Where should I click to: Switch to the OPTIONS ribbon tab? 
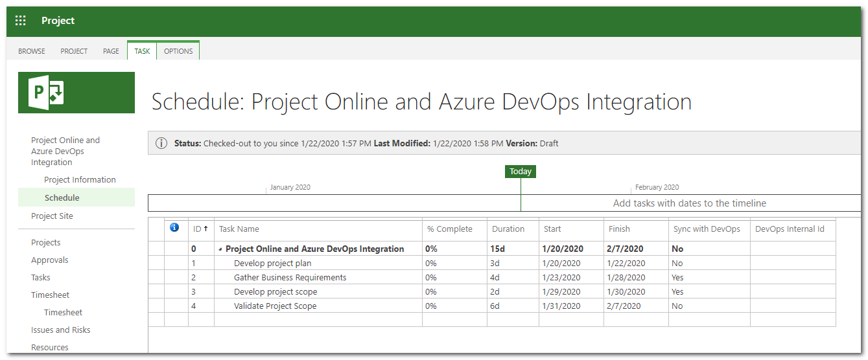[x=178, y=51]
